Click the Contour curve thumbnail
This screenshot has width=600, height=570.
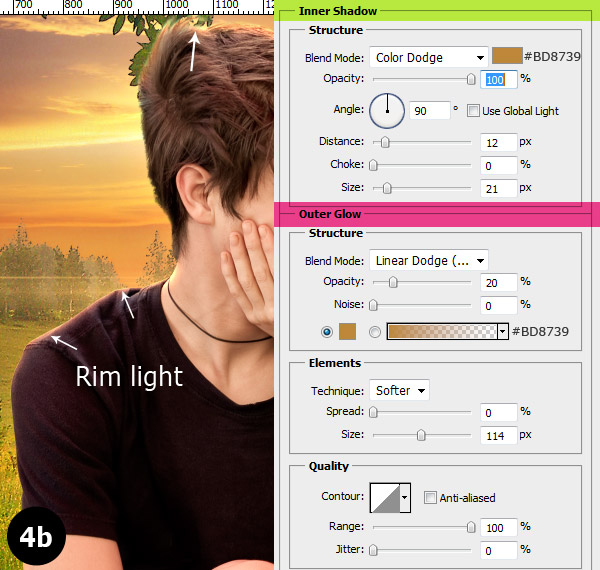coord(385,497)
